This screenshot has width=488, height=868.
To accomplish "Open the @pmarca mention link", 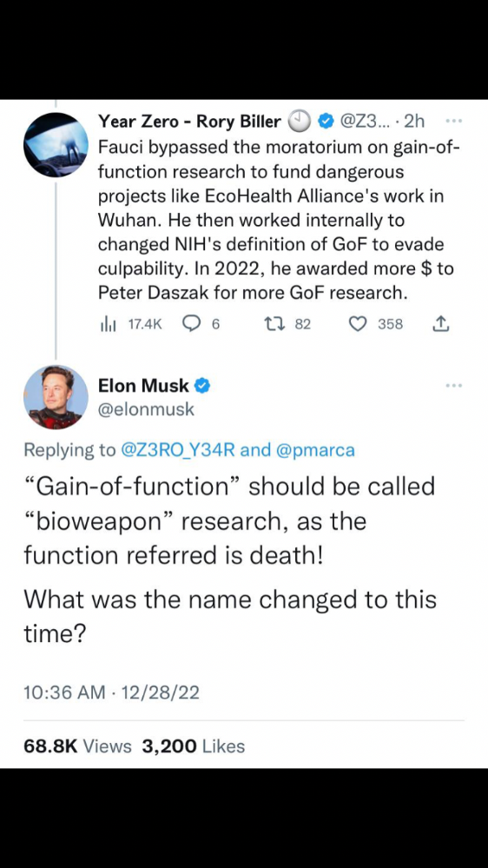I will [x=316, y=450].
